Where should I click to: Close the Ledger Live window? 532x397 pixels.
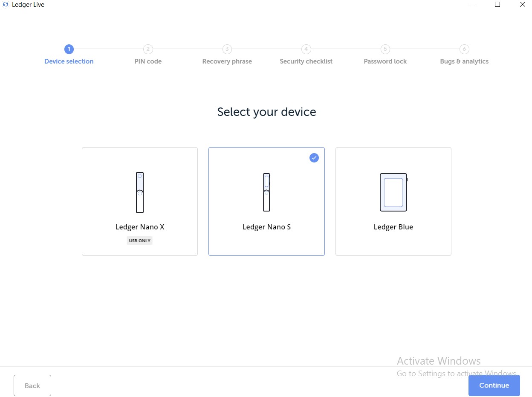(522, 5)
